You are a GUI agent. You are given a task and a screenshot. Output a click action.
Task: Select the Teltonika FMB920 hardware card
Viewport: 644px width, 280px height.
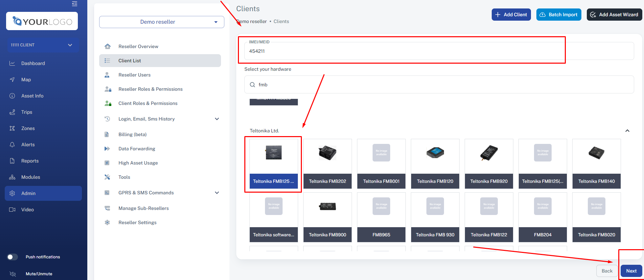pos(489,164)
